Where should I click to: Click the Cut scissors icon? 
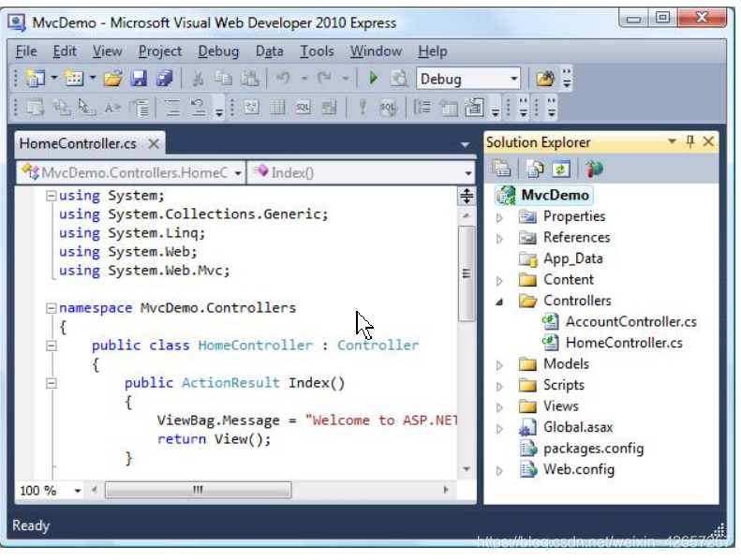(198, 79)
